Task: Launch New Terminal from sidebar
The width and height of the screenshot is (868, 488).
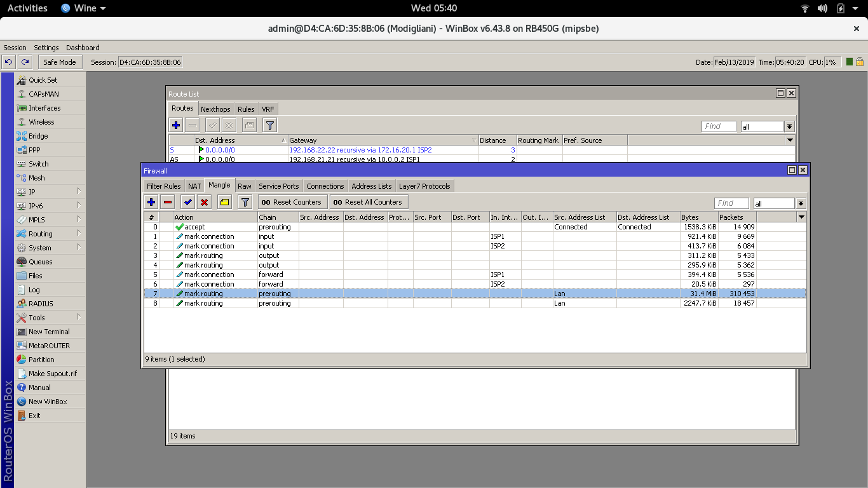Action: click(x=49, y=332)
